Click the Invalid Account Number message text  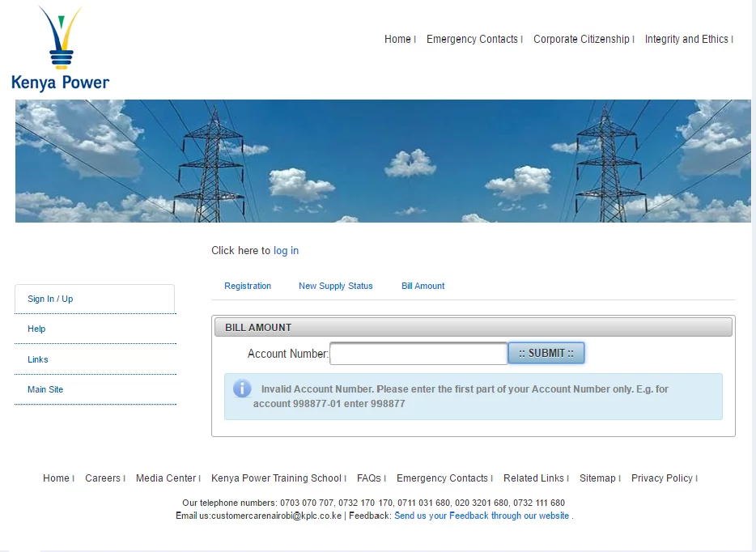461,397
